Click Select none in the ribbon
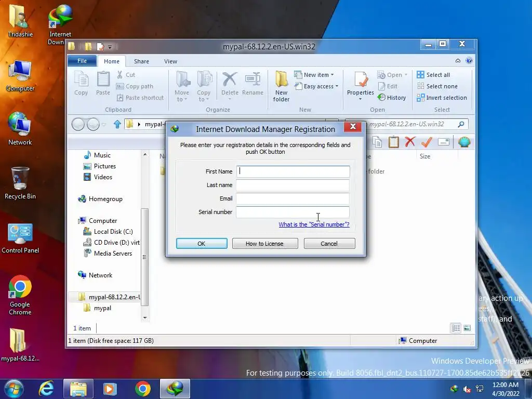 click(x=437, y=86)
